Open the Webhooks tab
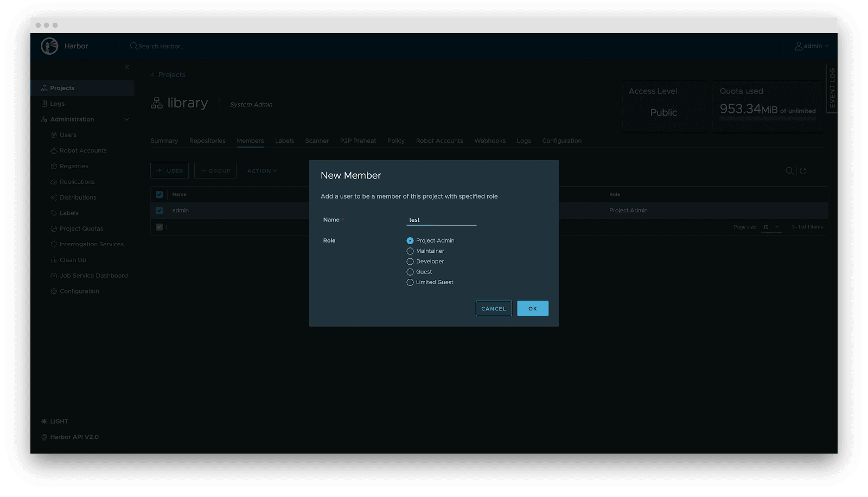The height and width of the screenshot is (497, 868). click(489, 141)
